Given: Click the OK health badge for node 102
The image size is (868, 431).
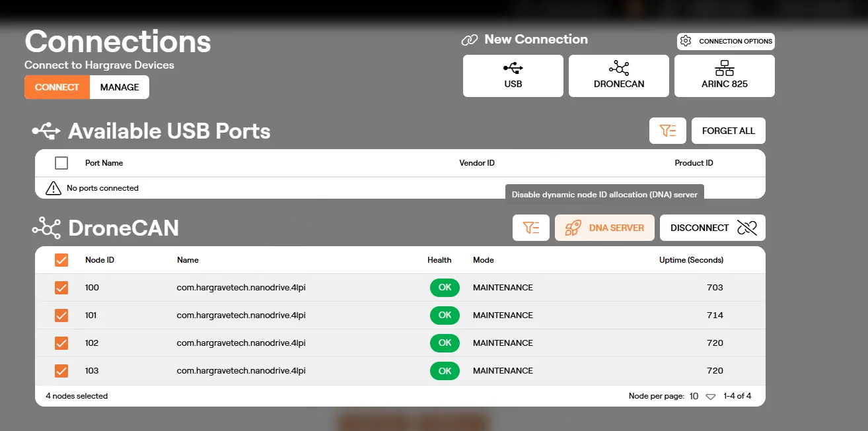Looking at the screenshot, I should [445, 343].
